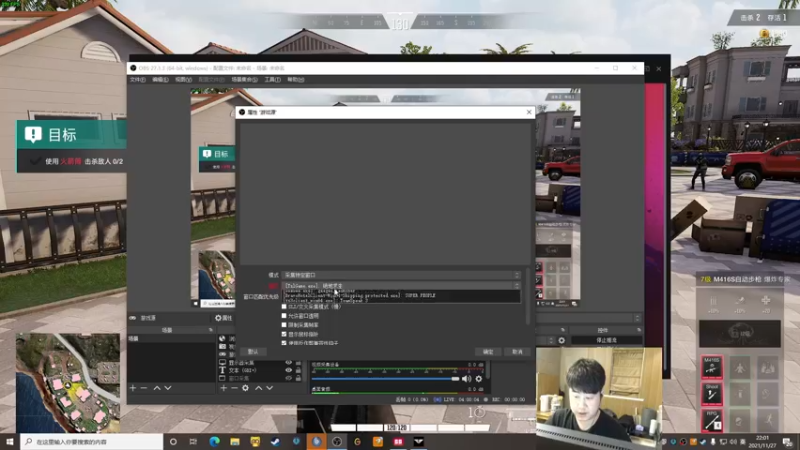The image size is (800, 450).
Task: Click the Windows taskbar search box
Action: pos(92,442)
